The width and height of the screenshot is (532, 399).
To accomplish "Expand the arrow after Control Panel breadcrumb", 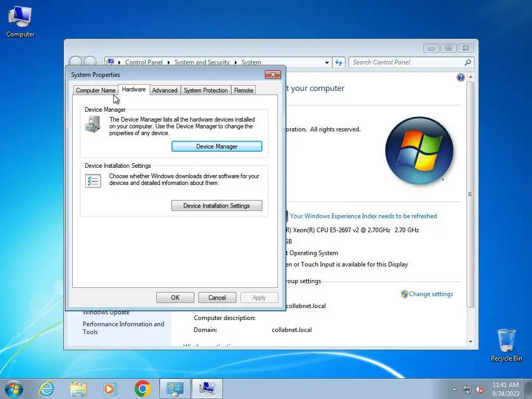I will (169, 62).
